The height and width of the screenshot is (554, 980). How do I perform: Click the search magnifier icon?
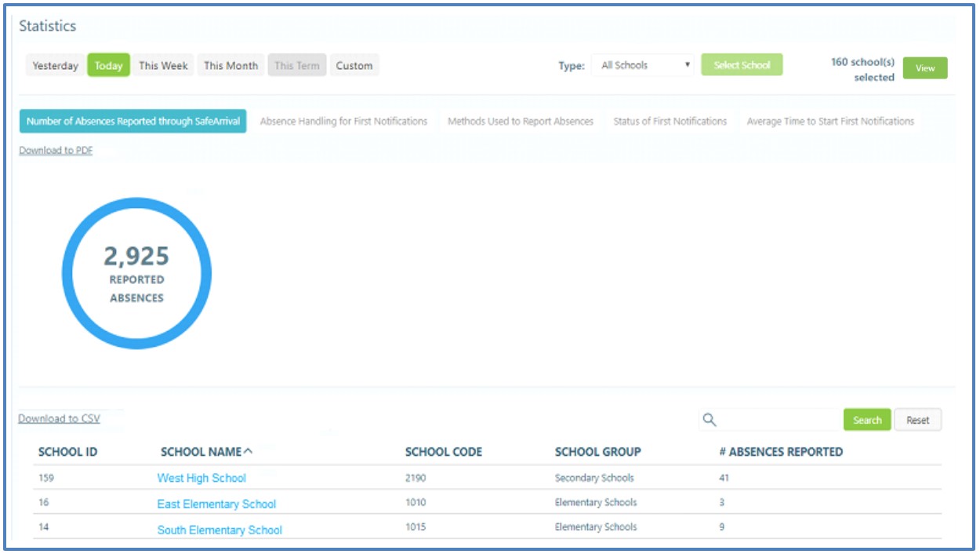pos(710,420)
